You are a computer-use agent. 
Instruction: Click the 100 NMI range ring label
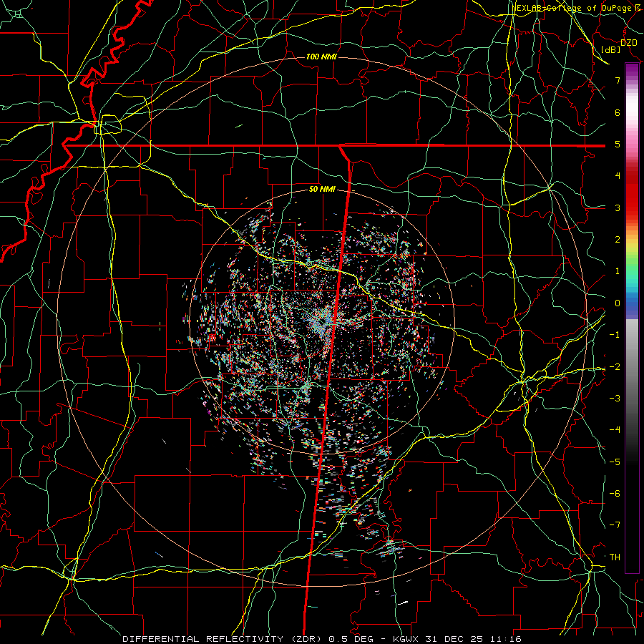(321, 57)
